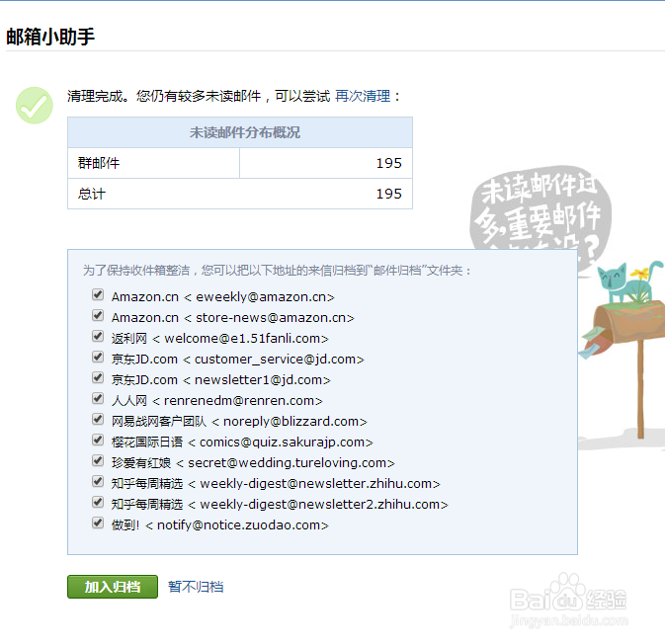This screenshot has height=644, width=665.
Task: Uncheck the 人人网 renrenedm@renren.com checkbox
Action: [x=98, y=398]
